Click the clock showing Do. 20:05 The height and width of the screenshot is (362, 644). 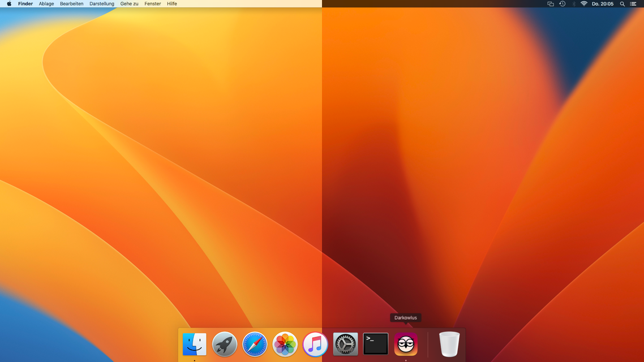coord(603,4)
